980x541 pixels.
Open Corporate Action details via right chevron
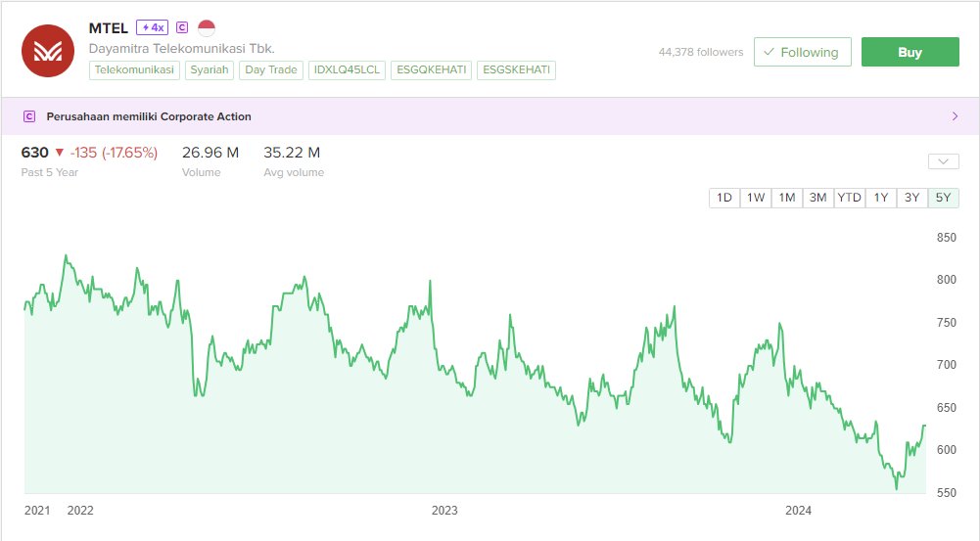coord(955,116)
